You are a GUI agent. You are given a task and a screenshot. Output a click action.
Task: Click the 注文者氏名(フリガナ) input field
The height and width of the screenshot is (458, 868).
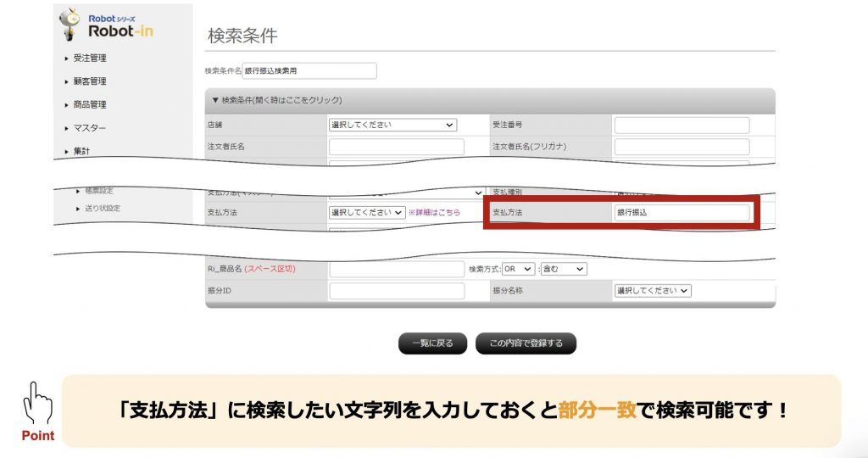coord(682,147)
